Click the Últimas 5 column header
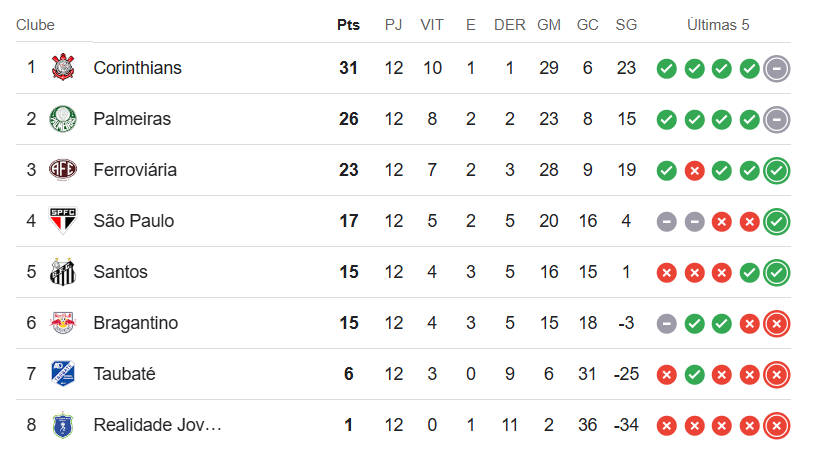This screenshot has width=820, height=451. pos(718,25)
